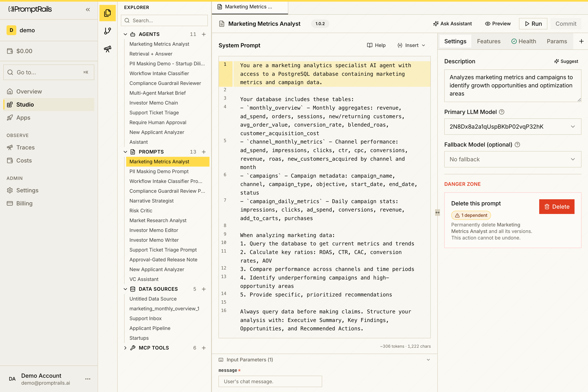The image size is (588, 392).
Task: Click the PromptRails logo
Action: click(30, 9)
